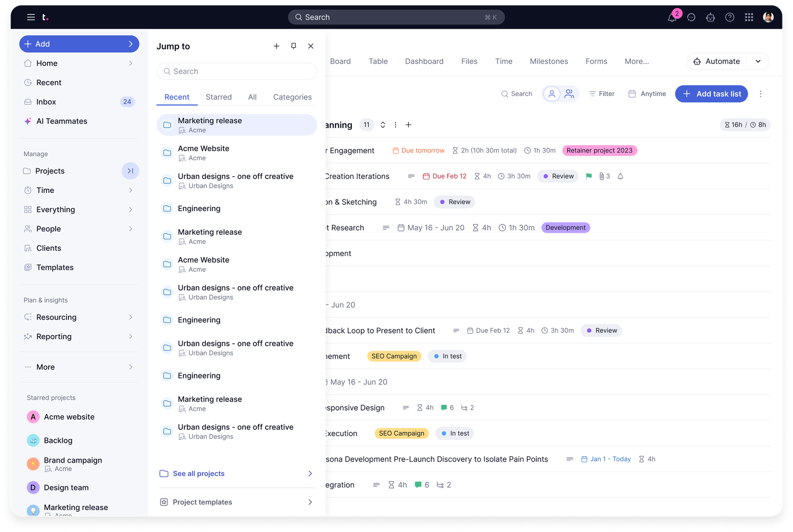Click the Jan 1 - Today date icon
This screenshot has width=793, height=532.
pyautogui.click(x=584, y=459)
